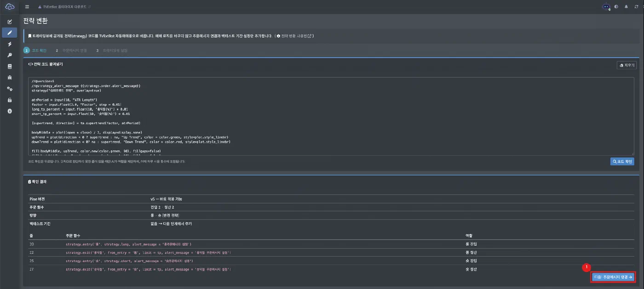Click the 전략 변환 page heading
Viewport: 644px width, 289px height.
(35, 21)
